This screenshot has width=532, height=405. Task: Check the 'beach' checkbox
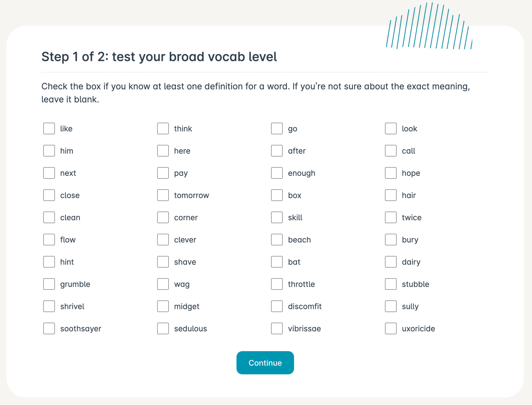click(277, 240)
